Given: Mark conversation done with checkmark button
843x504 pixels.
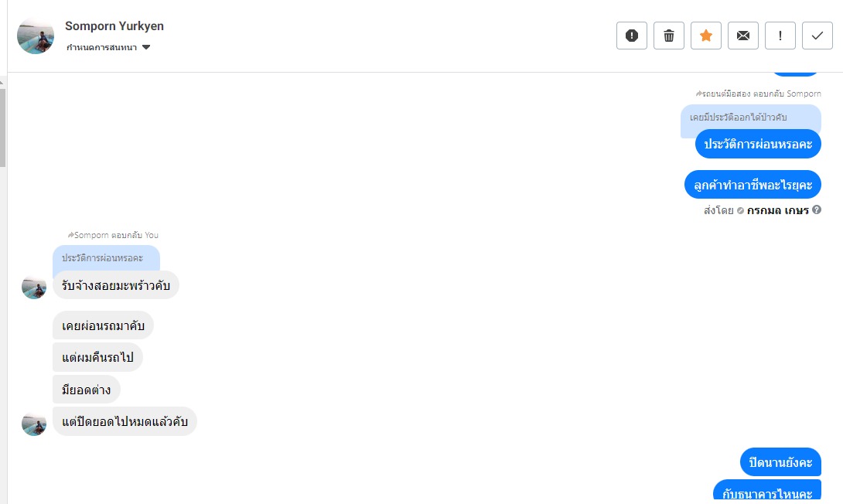Looking at the screenshot, I should pos(817,36).
